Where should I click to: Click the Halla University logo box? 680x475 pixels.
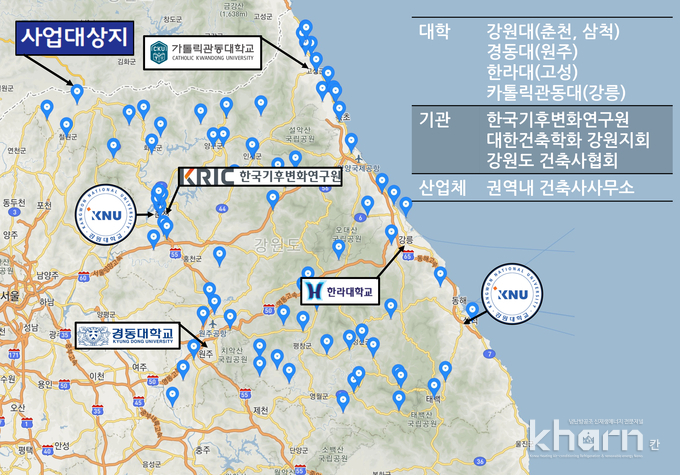[339, 291]
